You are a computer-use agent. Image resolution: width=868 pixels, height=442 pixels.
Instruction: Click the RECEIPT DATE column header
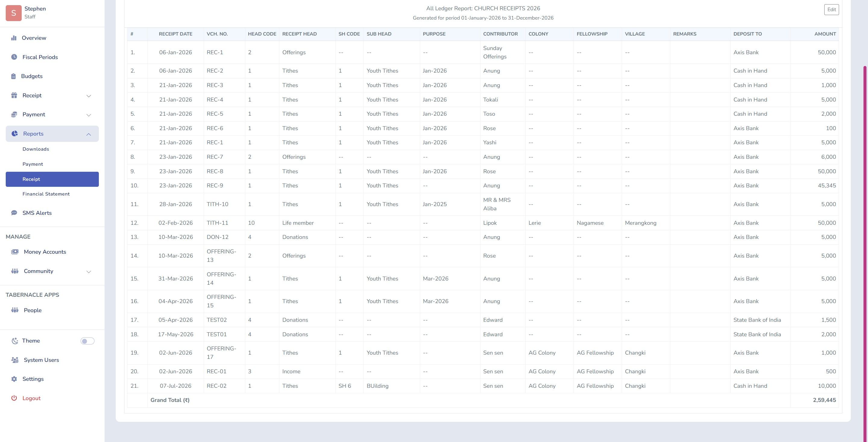coord(175,34)
